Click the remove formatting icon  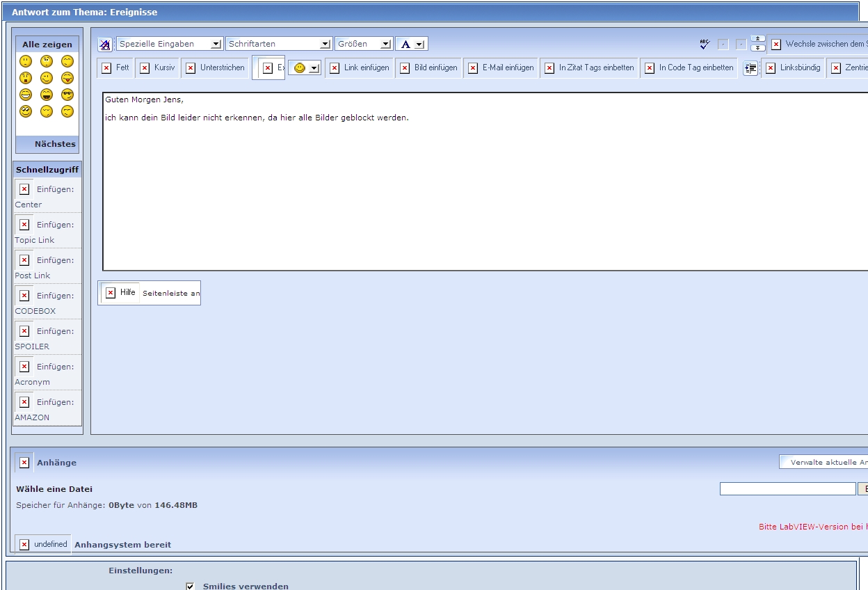(x=105, y=44)
